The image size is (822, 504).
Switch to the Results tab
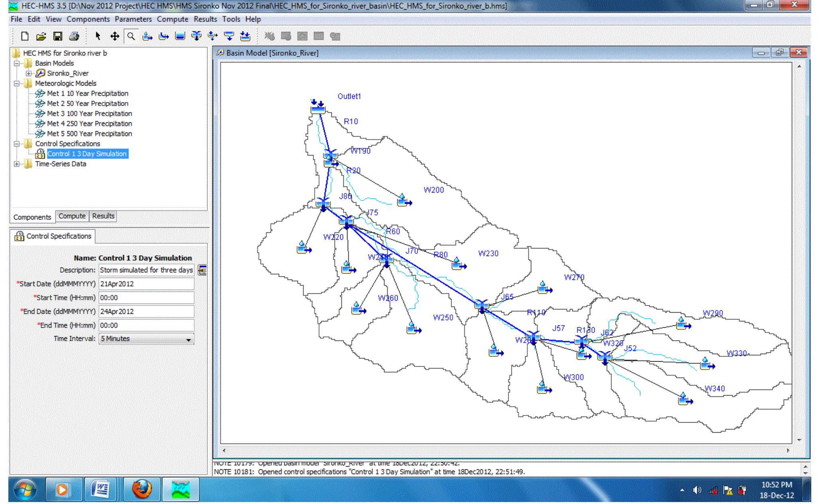(x=103, y=216)
